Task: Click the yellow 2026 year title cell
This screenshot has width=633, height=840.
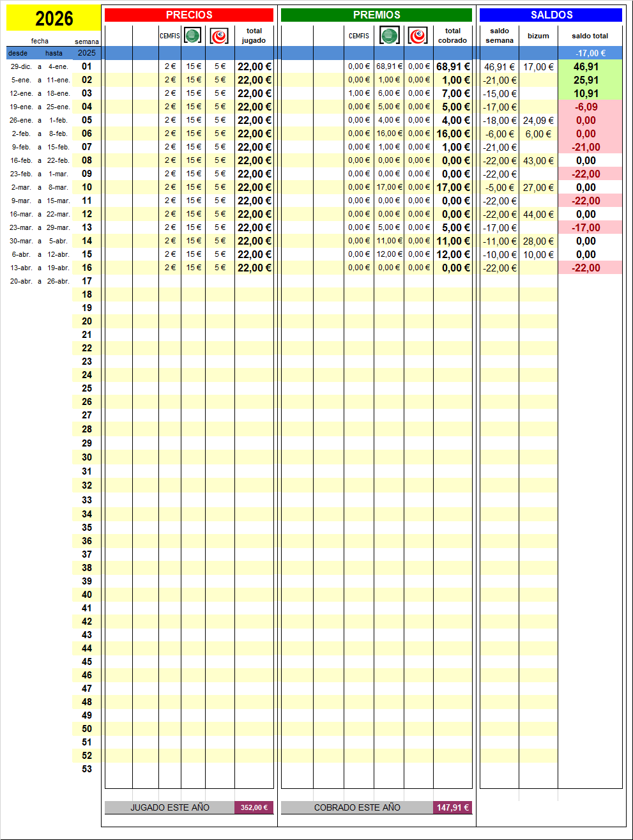Action: [x=54, y=19]
